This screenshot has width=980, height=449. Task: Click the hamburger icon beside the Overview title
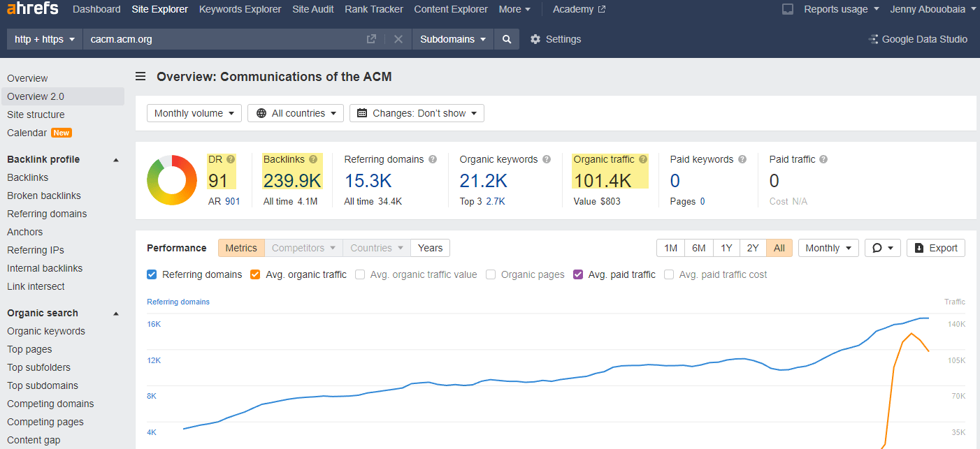click(140, 77)
